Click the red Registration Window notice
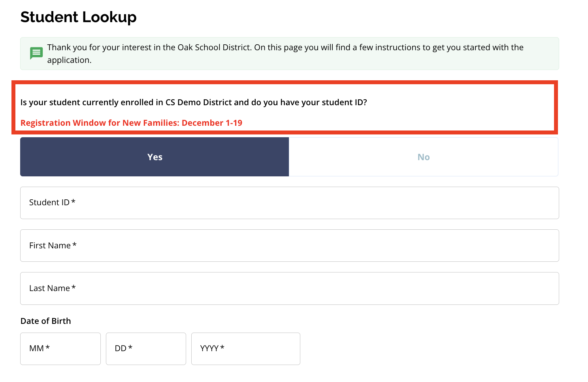This screenshot has width=588, height=382. click(x=131, y=123)
